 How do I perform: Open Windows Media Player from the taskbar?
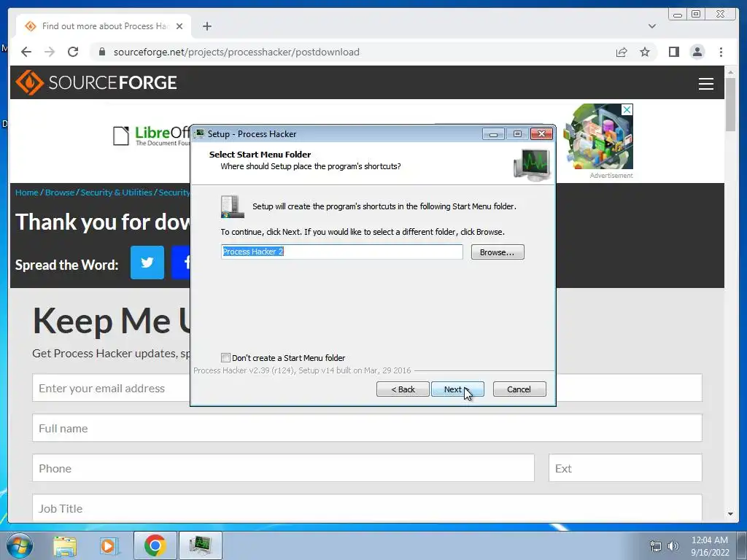pos(109,545)
